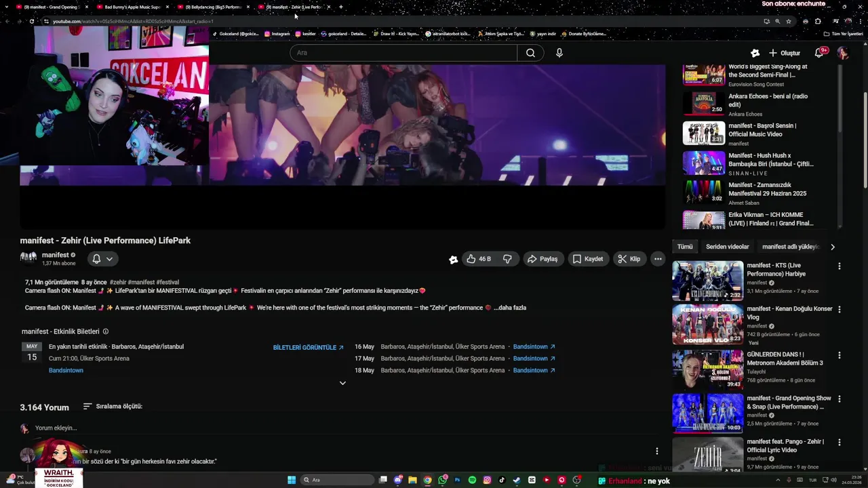
Task: Open Chrome three-dot menu
Action: click(860, 21)
